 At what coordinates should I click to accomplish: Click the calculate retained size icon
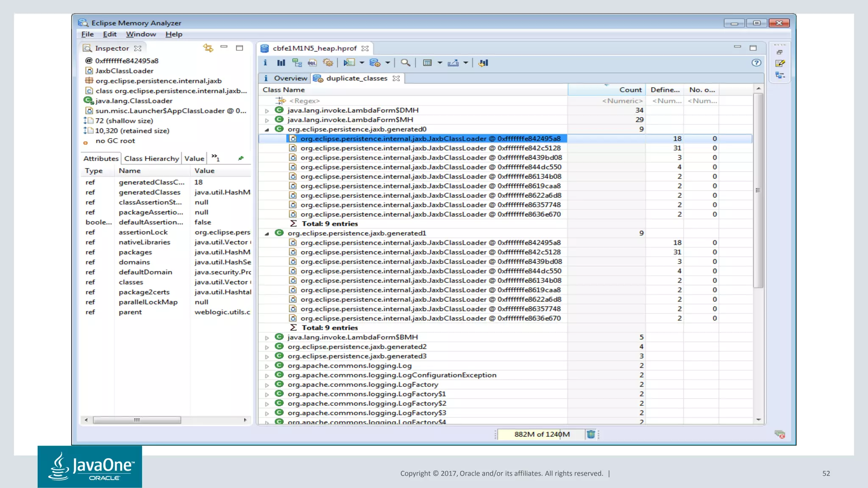[428, 63]
